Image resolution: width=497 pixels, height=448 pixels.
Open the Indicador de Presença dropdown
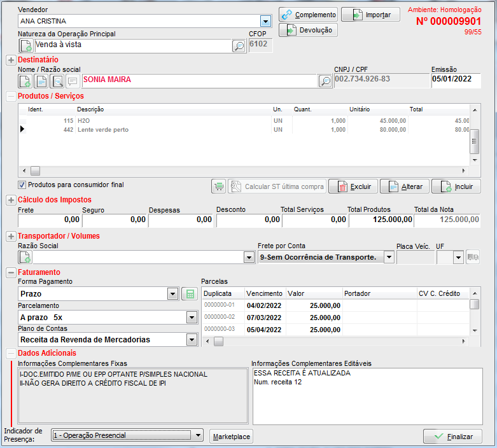click(x=197, y=436)
